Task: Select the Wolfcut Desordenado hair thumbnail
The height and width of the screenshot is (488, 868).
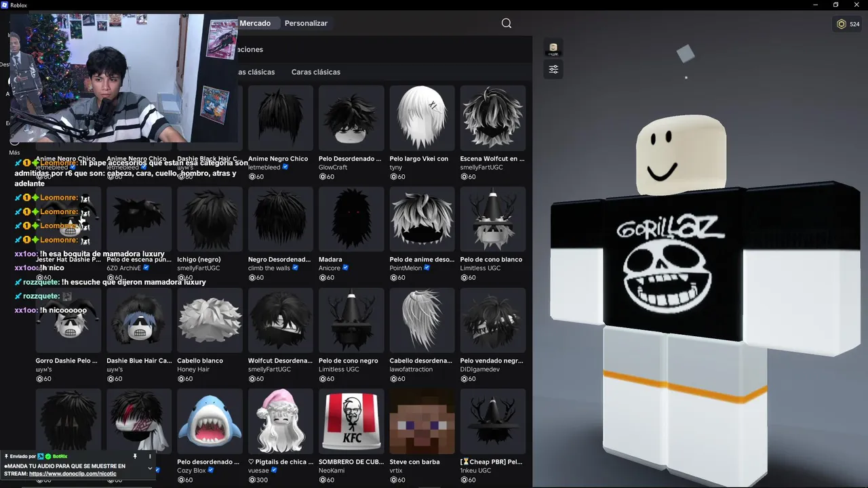Action: pos(280,320)
